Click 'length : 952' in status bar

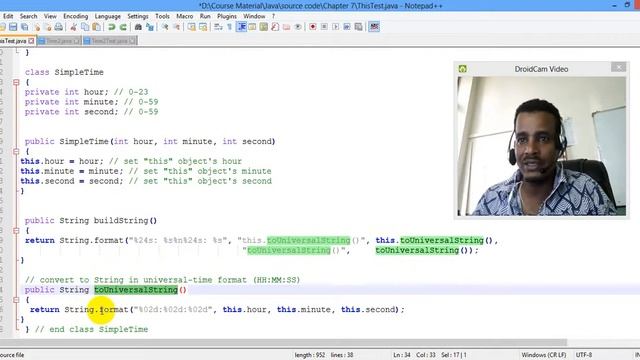(310, 355)
